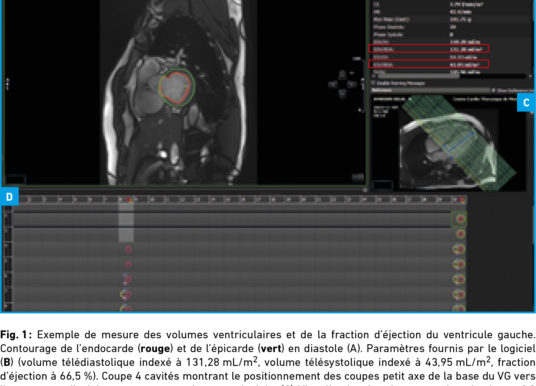Select second-row contour thumbnail in last phase column

(x=460, y=234)
